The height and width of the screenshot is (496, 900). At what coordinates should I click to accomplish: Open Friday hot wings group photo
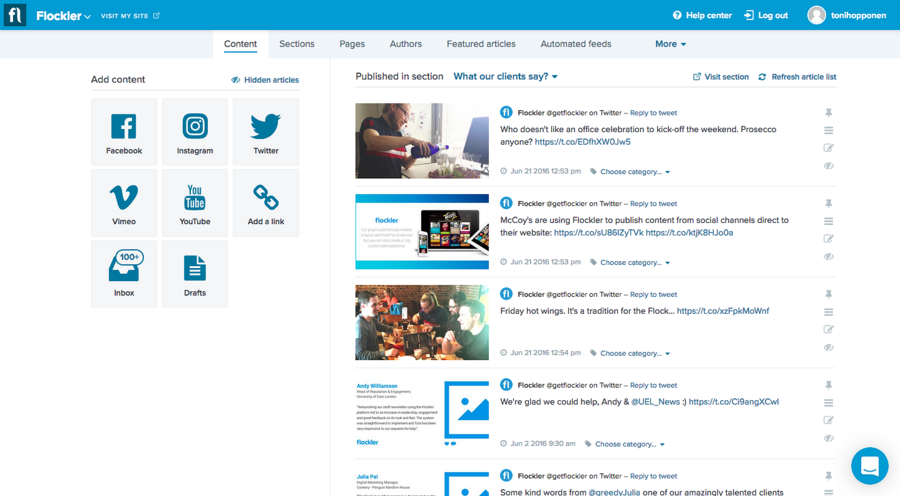pos(422,322)
